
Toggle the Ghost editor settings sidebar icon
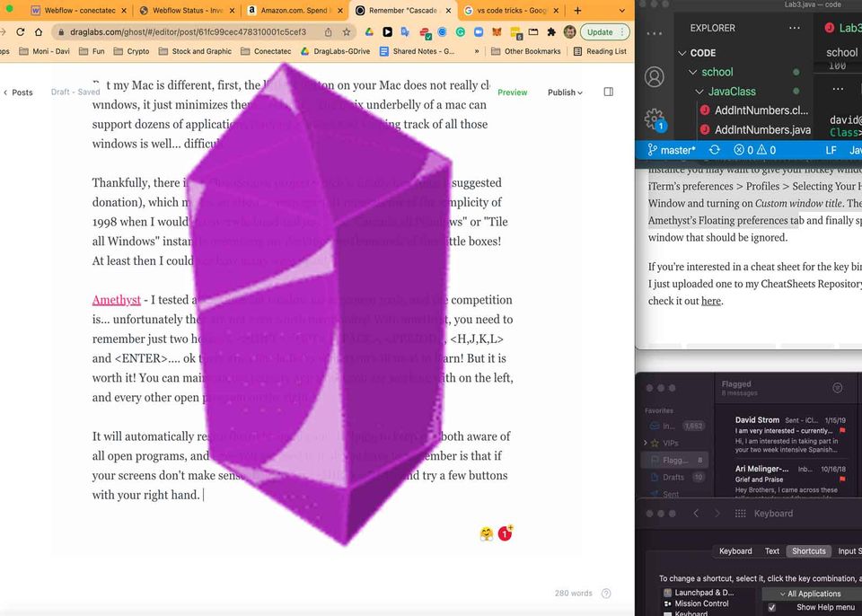(609, 92)
